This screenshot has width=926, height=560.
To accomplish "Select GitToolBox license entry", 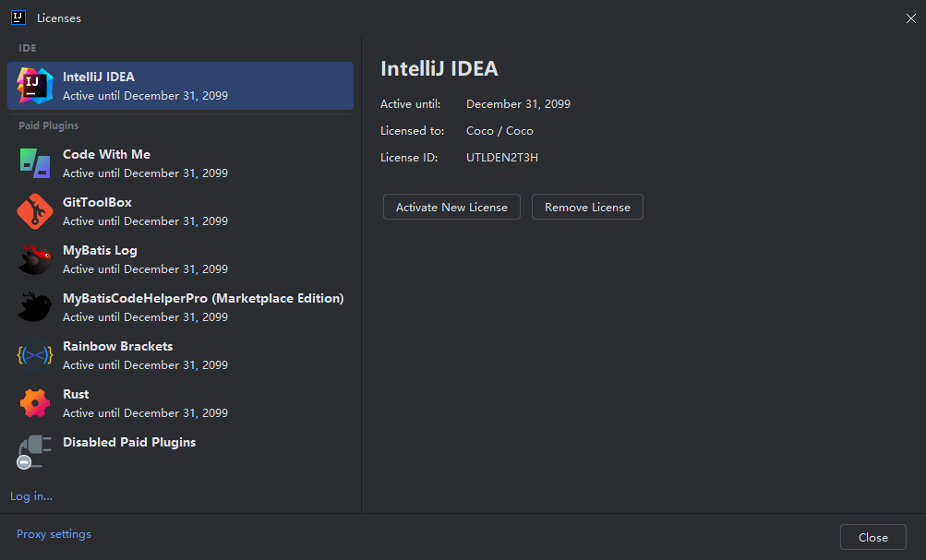I will point(180,211).
